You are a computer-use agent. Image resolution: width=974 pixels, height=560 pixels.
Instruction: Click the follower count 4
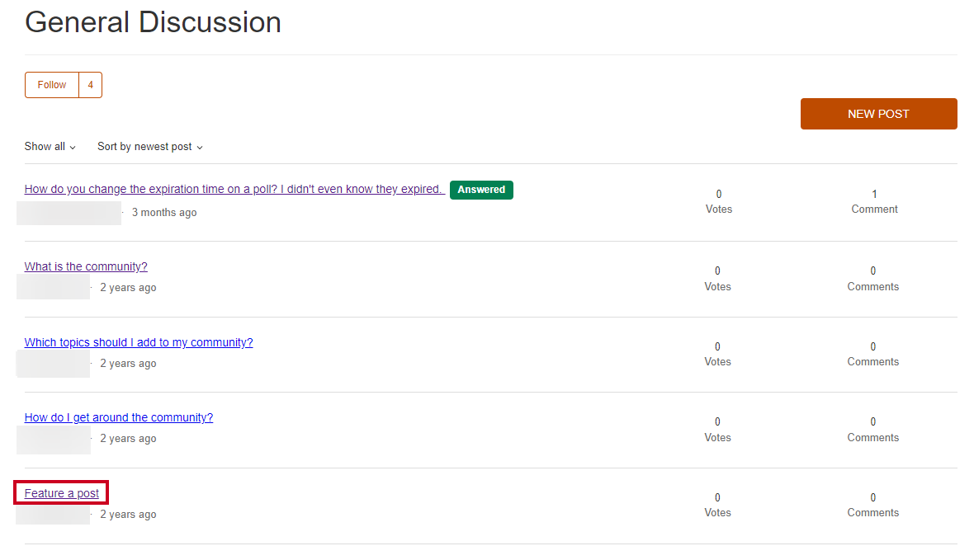91,85
